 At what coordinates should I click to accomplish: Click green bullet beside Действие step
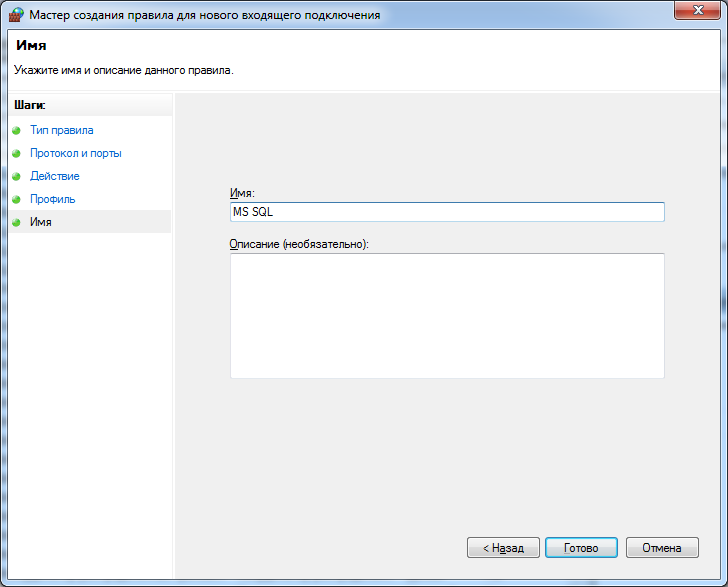(16, 177)
